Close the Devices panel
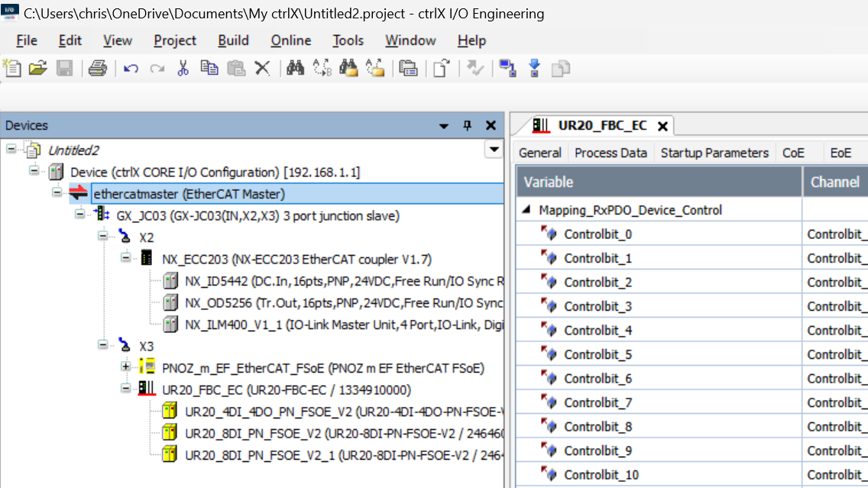 491,125
